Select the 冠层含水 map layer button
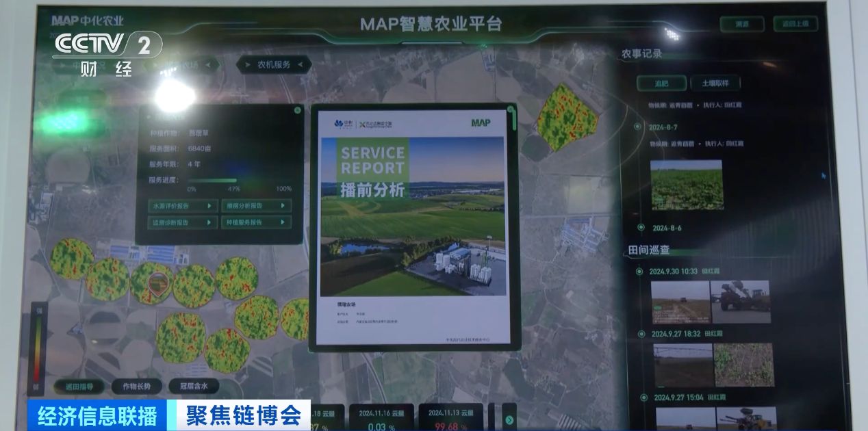The height and width of the screenshot is (431, 868). point(194,386)
